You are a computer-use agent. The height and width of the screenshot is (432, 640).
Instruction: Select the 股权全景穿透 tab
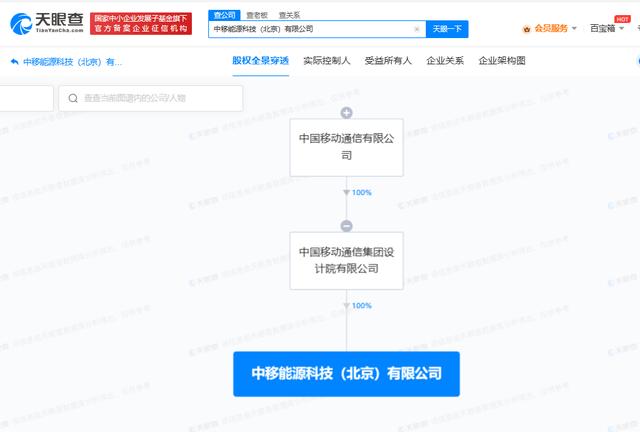click(260, 61)
